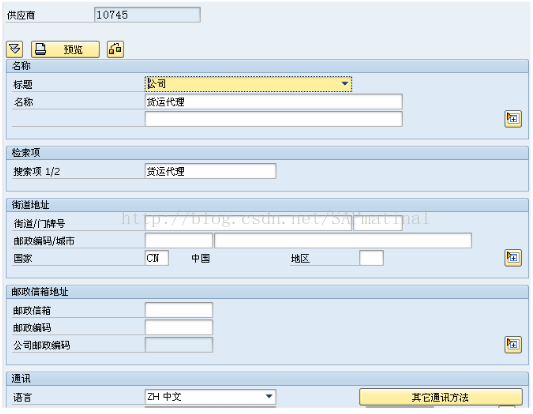The image size is (533, 414).
Task: Click the 标题 label in 名称 section
Action: tap(23, 85)
